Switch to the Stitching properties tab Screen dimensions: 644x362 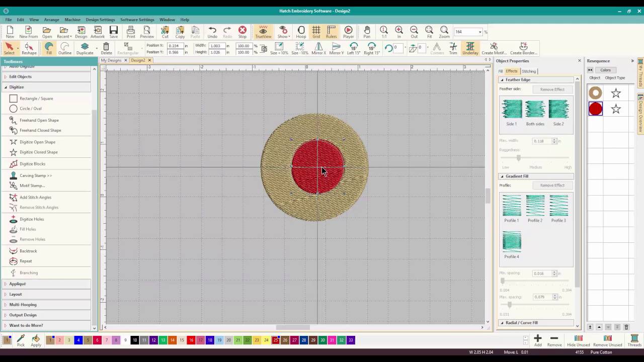pos(529,71)
